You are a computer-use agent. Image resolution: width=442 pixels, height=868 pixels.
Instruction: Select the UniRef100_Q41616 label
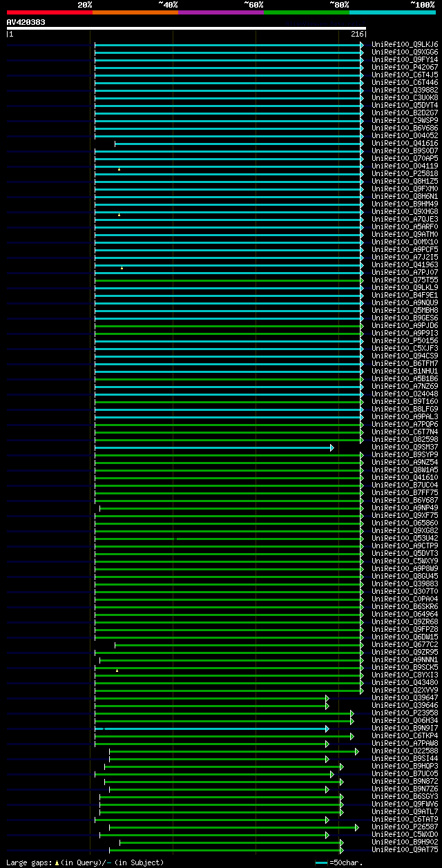pyautogui.click(x=405, y=143)
